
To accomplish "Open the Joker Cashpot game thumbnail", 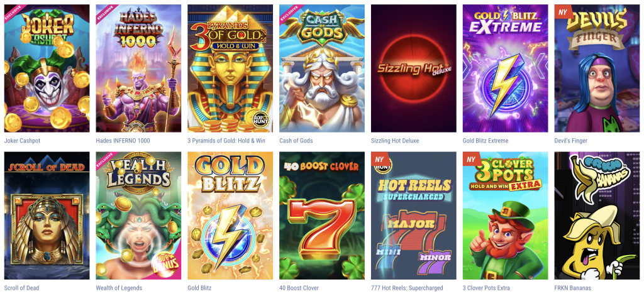I will (x=47, y=68).
